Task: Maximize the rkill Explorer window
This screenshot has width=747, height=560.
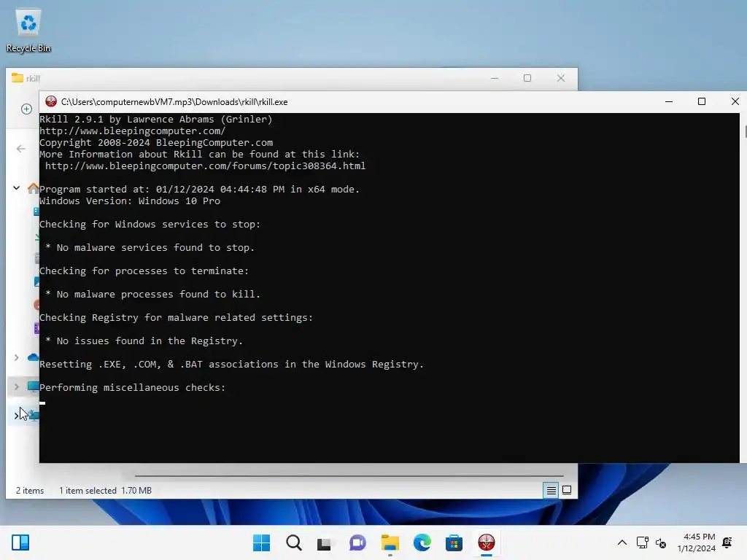Action: pos(527,78)
